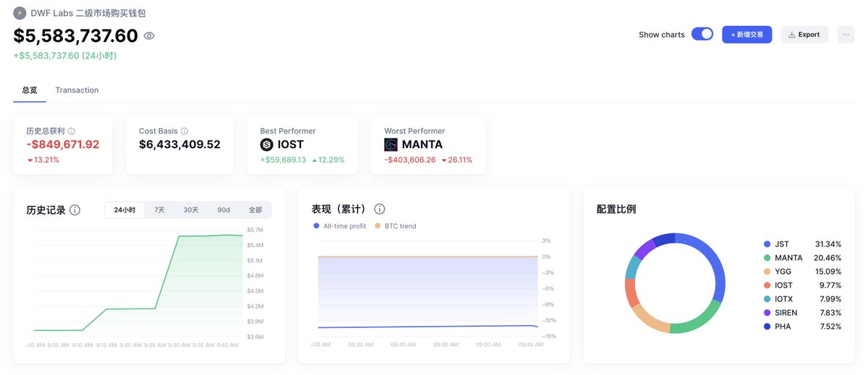Select the 90d time range
This screenshot has height=375, width=868.
click(x=224, y=210)
